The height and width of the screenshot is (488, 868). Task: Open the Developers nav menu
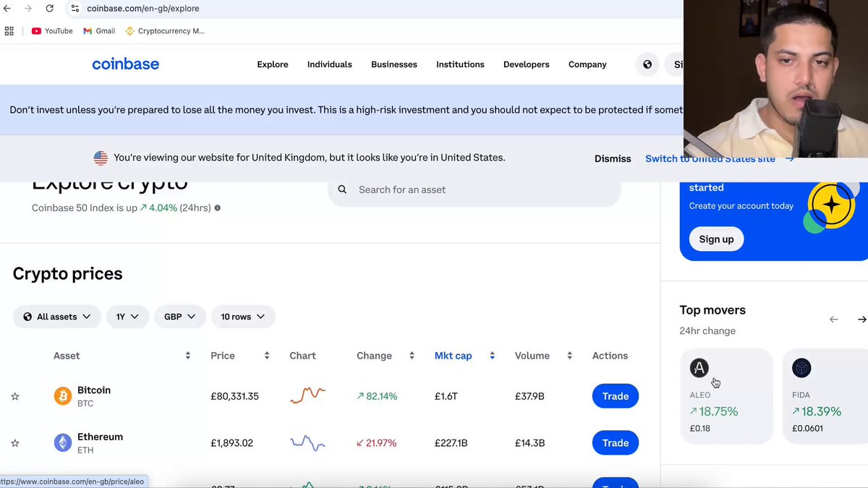pos(527,64)
